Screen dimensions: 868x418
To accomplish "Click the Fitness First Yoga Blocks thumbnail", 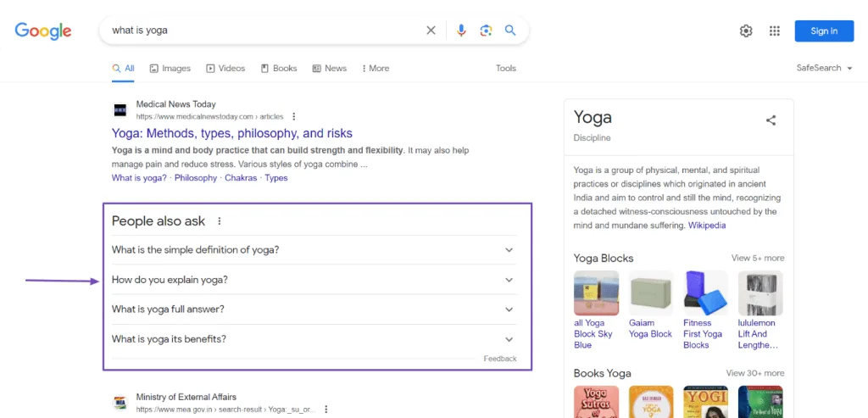I will pos(706,293).
